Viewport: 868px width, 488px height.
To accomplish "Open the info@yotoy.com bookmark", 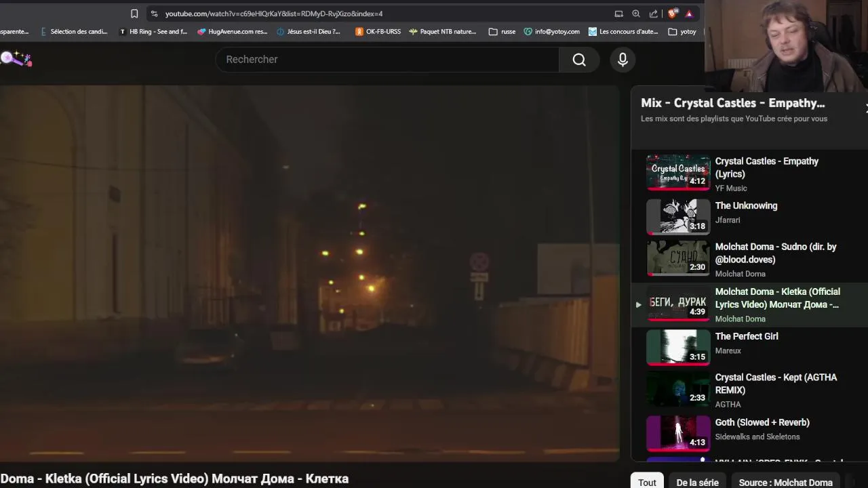I will point(551,31).
